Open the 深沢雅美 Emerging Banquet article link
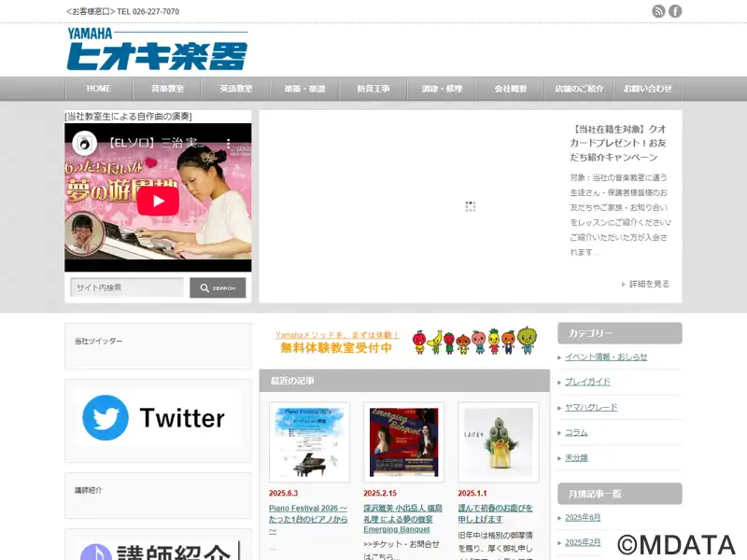The height and width of the screenshot is (560, 747). pyautogui.click(x=403, y=519)
